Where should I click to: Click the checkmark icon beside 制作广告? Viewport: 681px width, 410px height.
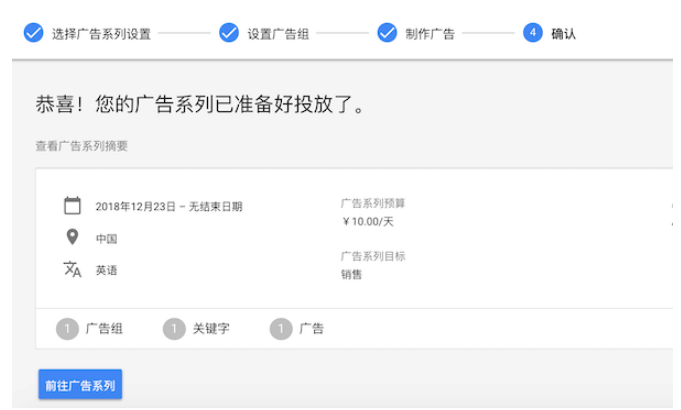387,33
